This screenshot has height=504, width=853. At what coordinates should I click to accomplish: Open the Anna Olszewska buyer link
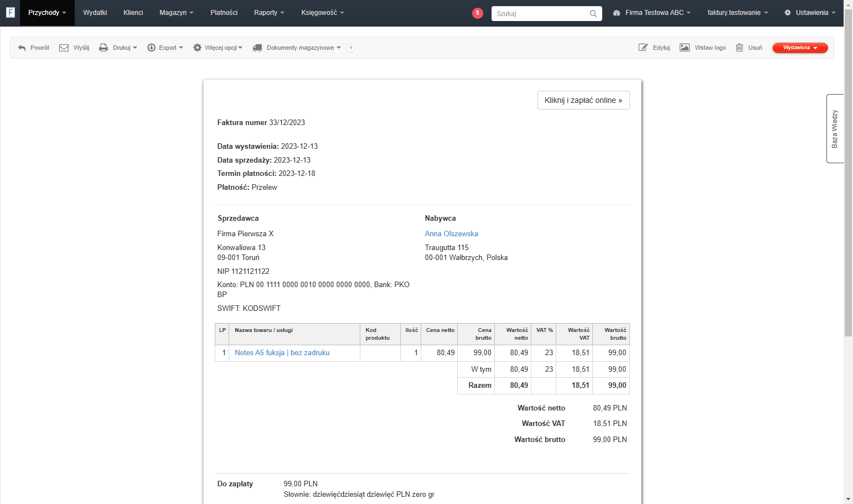(452, 234)
